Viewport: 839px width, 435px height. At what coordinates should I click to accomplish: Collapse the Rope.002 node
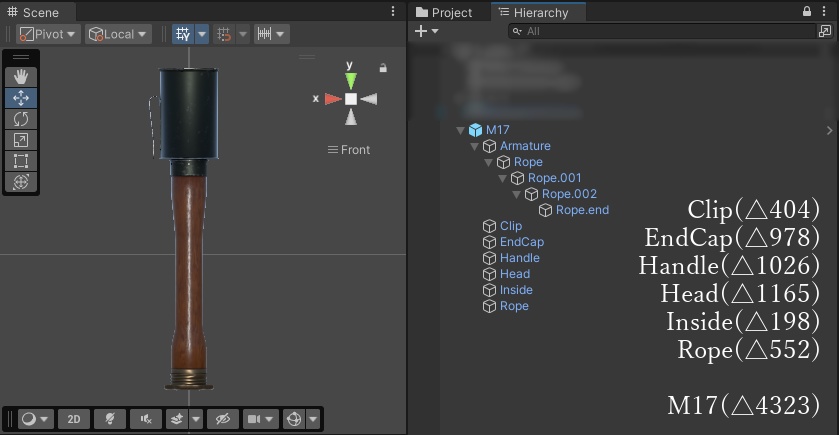click(x=516, y=194)
